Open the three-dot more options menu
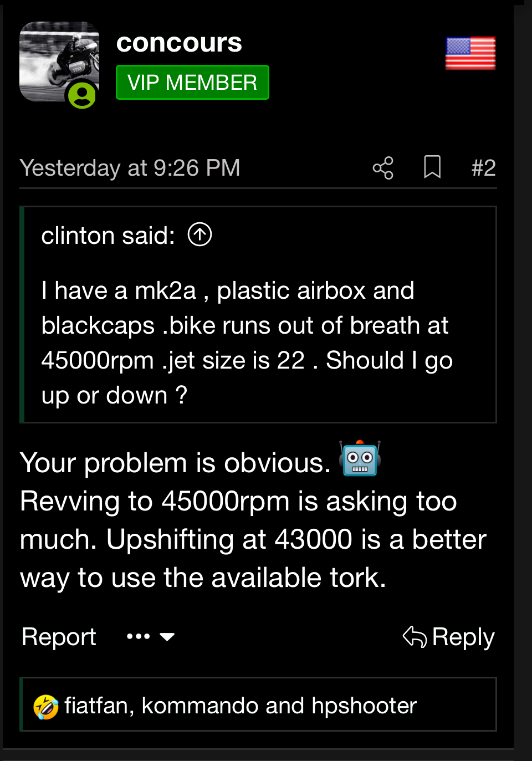The image size is (532, 761). click(x=138, y=636)
